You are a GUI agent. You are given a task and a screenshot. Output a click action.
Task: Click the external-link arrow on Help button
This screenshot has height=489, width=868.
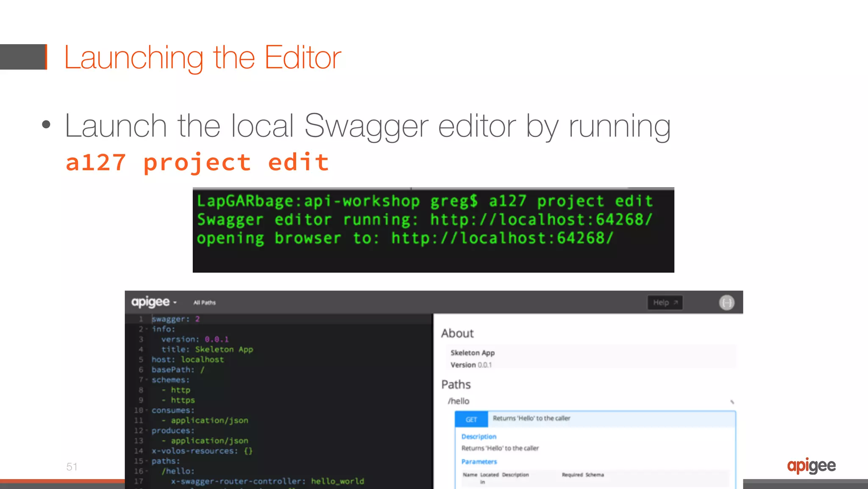pyautogui.click(x=676, y=302)
